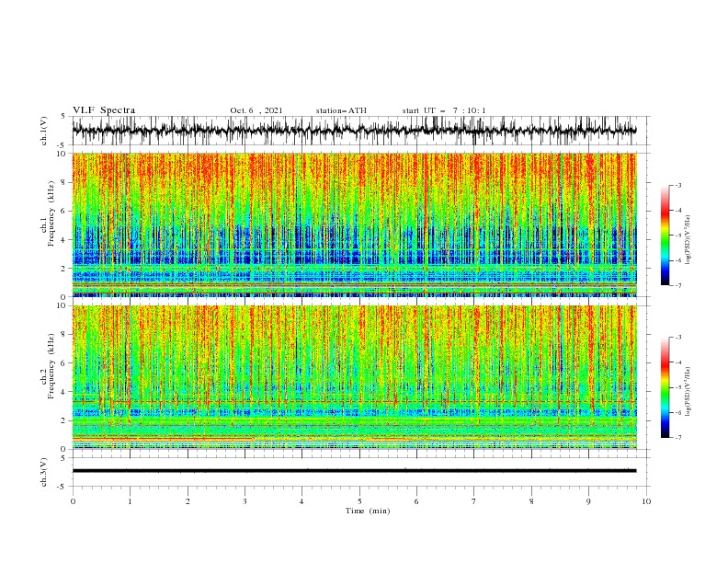Click the ch.2 "Frequency (kHz)" axis label

point(51,366)
